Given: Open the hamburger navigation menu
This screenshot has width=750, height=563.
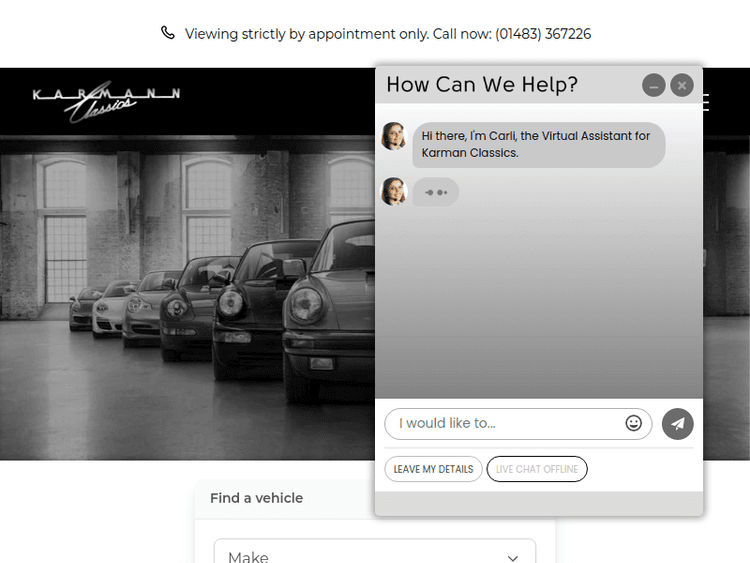Looking at the screenshot, I should [x=707, y=102].
